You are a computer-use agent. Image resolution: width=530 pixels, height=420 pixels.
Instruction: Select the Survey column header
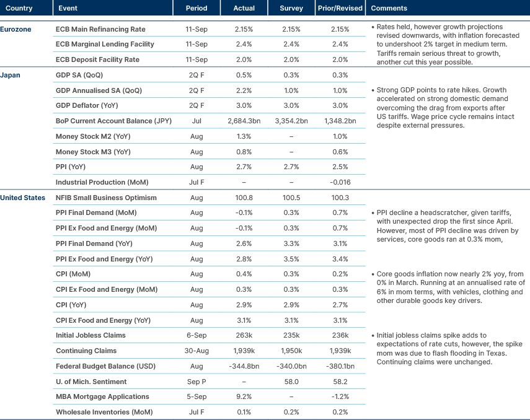click(x=291, y=8)
